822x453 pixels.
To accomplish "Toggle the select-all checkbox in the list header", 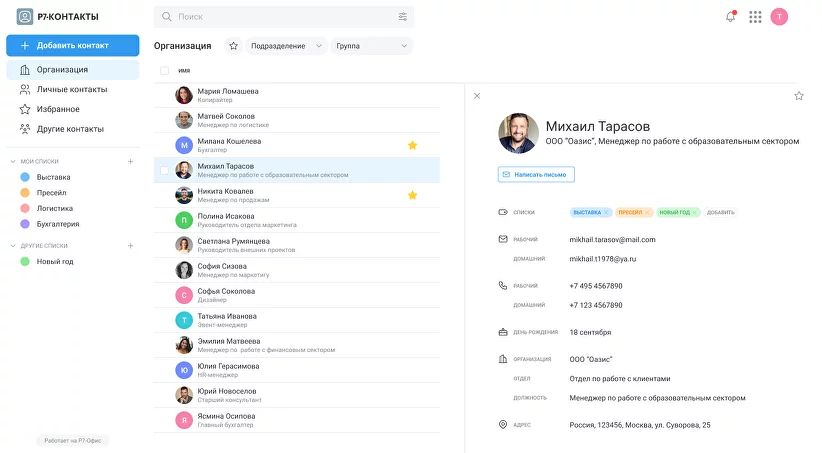I will coord(165,71).
